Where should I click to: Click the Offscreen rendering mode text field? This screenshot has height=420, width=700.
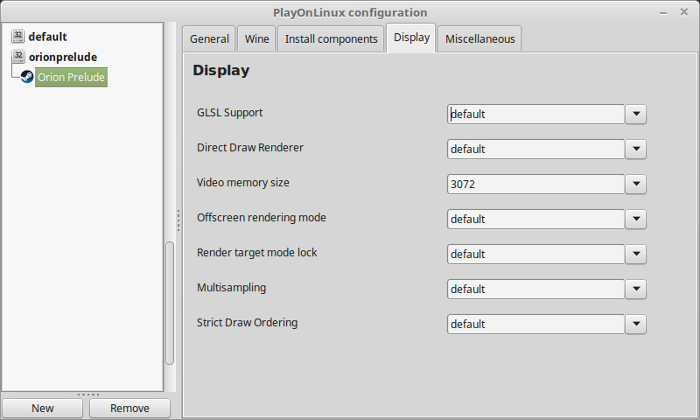[x=536, y=219]
